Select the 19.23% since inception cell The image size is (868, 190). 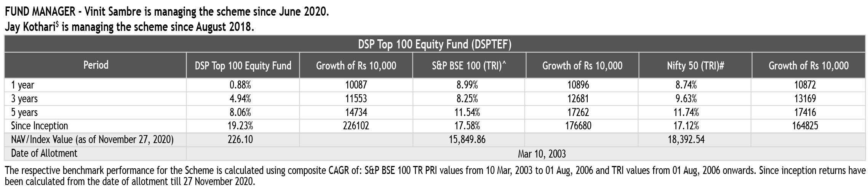(x=240, y=126)
